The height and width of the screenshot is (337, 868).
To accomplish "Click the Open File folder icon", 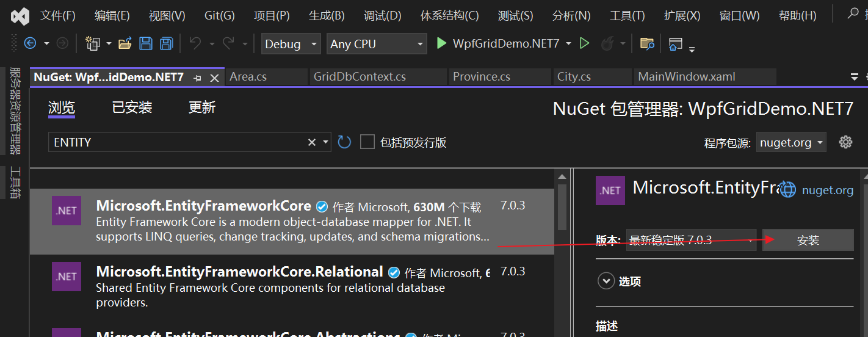I will (125, 43).
